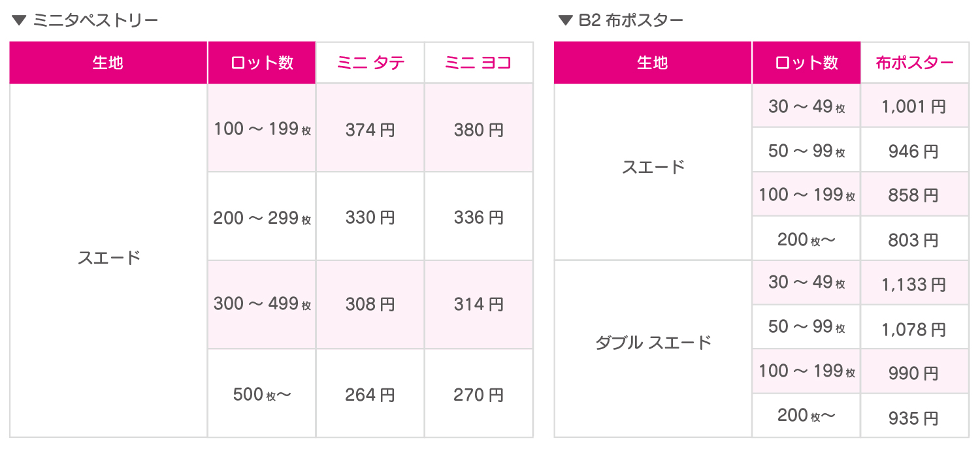The height and width of the screenshot is (451, 980).
Task: Select the ミニ タテ column header
Action: 370,63
